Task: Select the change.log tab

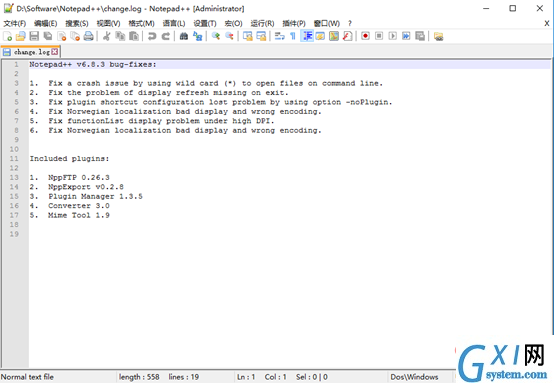Action: (31, 52)
